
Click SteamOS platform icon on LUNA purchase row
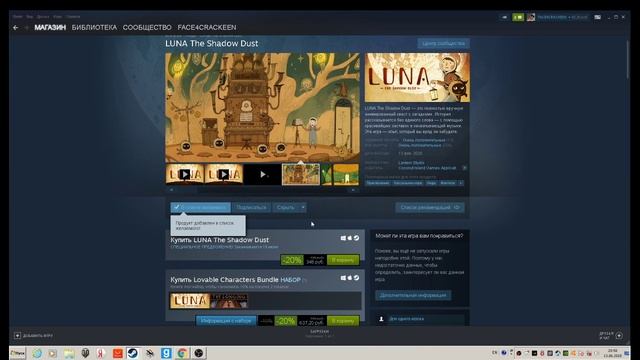[x=356, y=238]
